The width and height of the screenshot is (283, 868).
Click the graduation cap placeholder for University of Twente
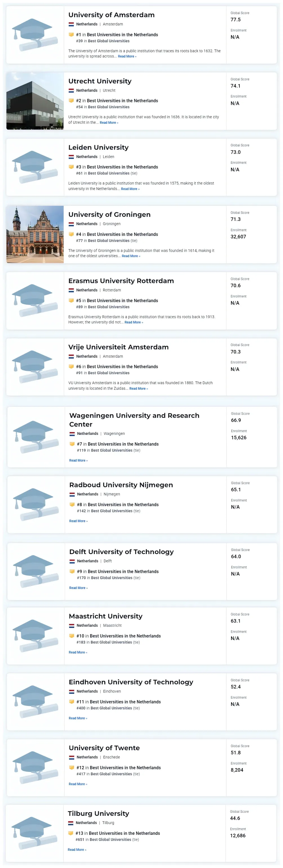(x=36, y=768)
